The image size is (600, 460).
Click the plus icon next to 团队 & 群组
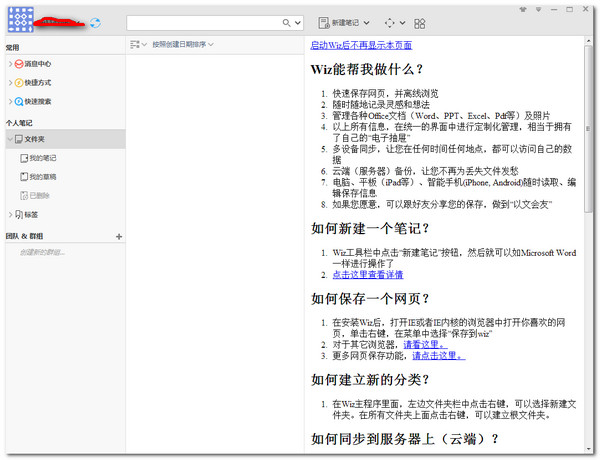[x=119, y=237]
